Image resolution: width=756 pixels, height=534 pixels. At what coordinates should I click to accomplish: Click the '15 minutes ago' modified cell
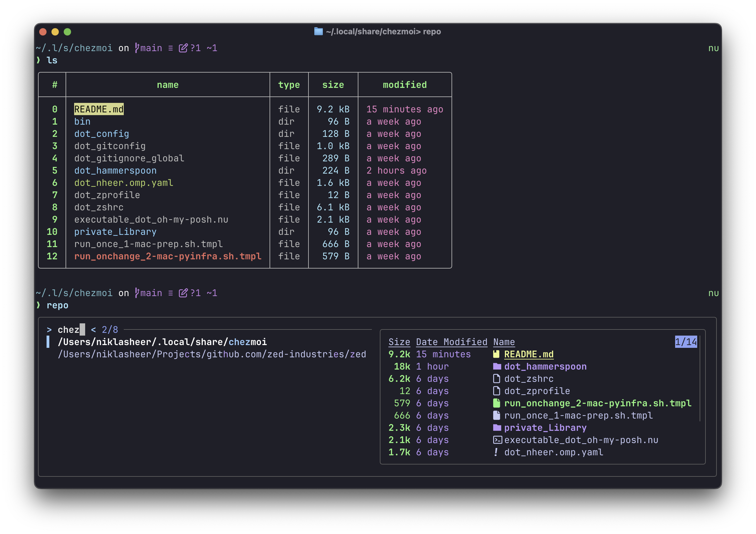405,109
